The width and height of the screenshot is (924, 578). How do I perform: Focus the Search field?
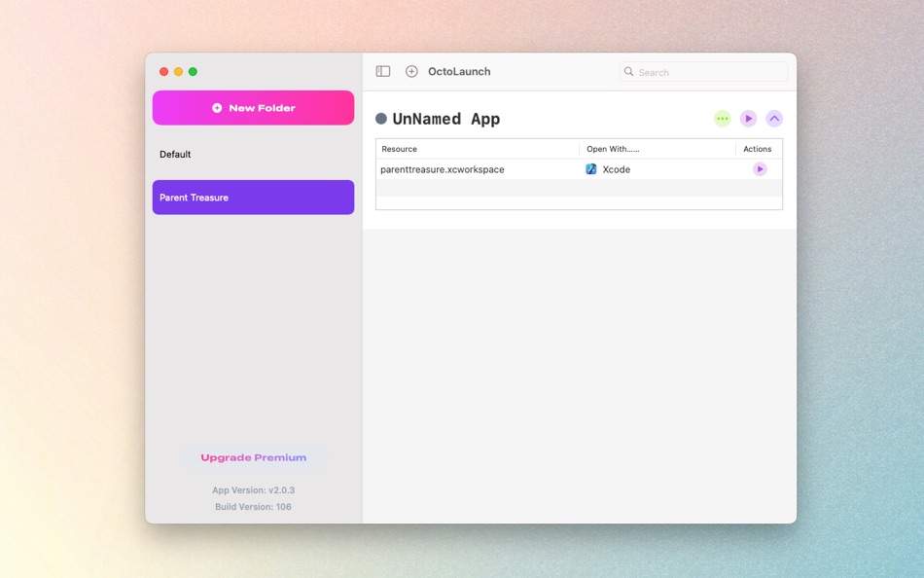[x=703, y=72]
